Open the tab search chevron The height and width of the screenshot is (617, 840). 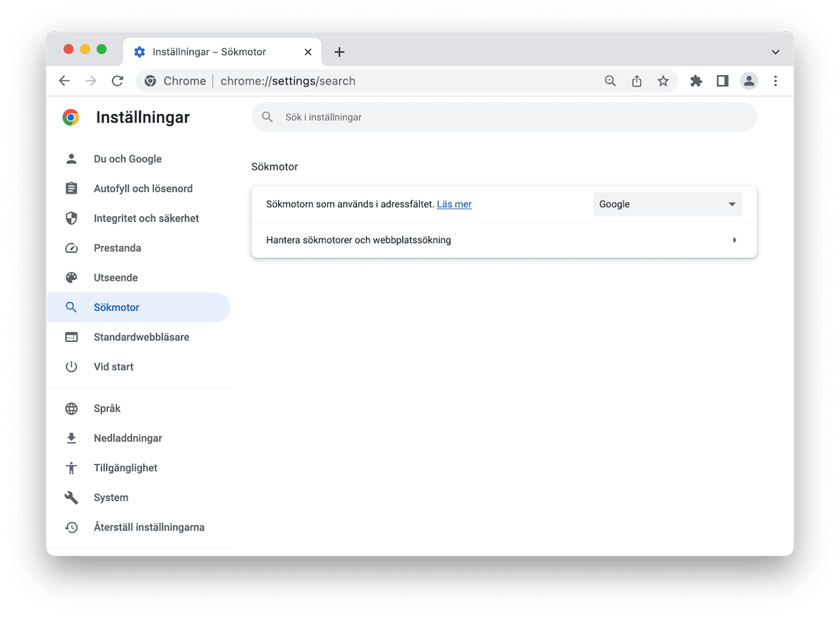pyautogui.click(x=775, y=52)
